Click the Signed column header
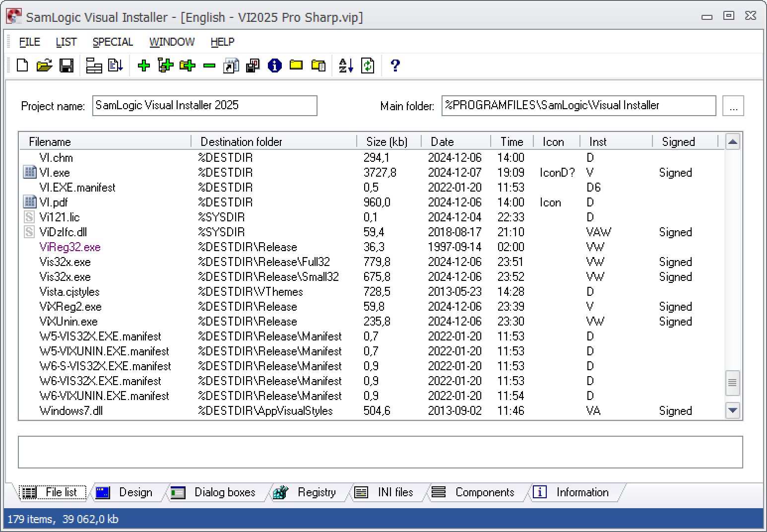This screenshot has height=532, width=767. (685, 142)
